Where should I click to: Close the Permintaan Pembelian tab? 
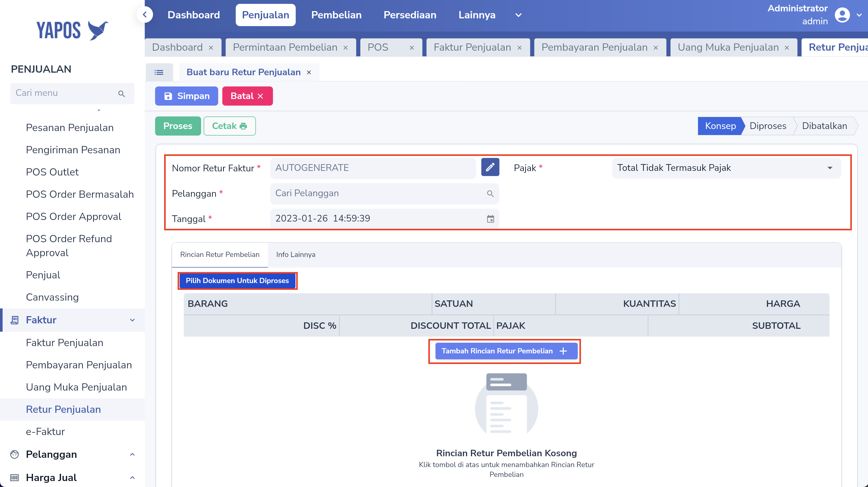345,48
